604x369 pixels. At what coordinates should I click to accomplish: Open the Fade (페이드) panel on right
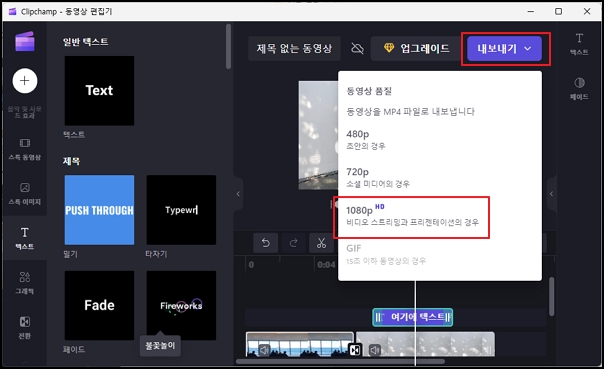click(x=579, y=89)
